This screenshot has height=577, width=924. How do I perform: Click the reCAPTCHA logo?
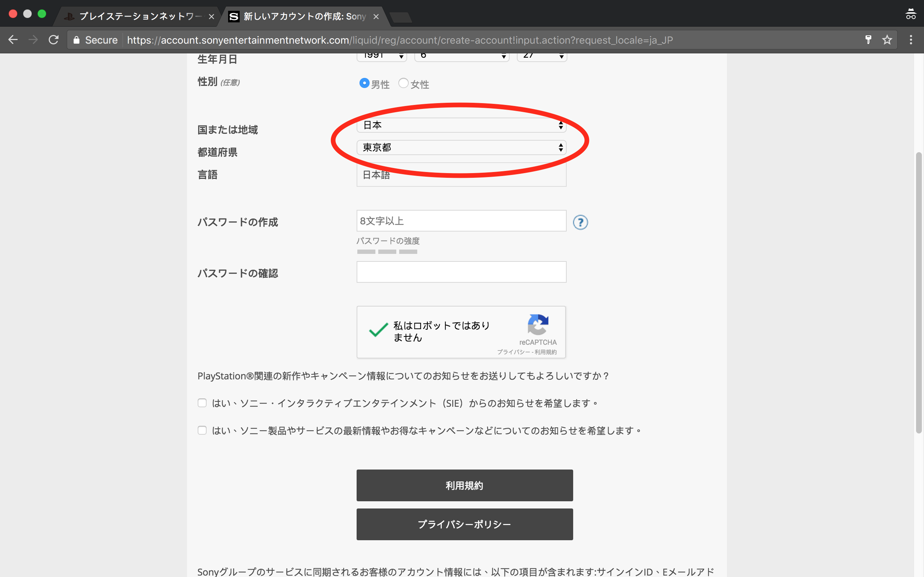(x=538, y=324)
